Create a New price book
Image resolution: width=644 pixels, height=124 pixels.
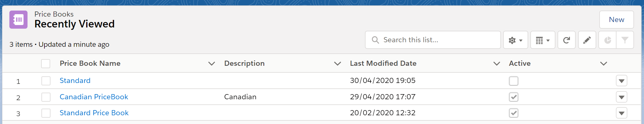(x=616, y=20)
